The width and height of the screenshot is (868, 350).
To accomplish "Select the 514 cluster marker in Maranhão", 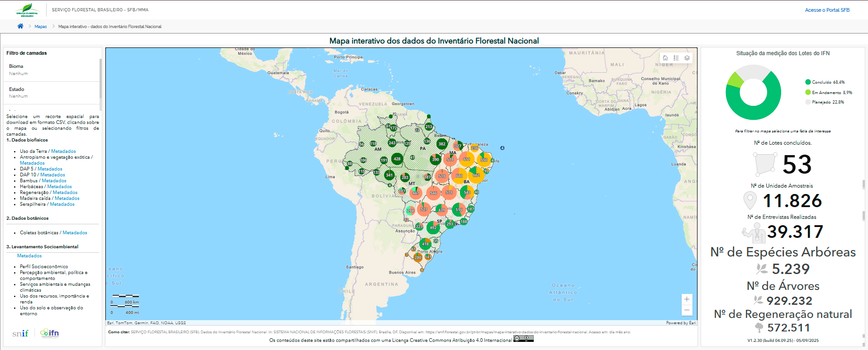I will [450, 159].
